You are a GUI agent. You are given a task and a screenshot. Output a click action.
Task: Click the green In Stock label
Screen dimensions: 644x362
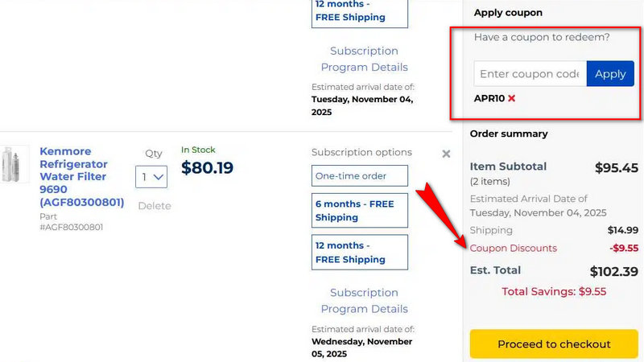tap(198, 150)
